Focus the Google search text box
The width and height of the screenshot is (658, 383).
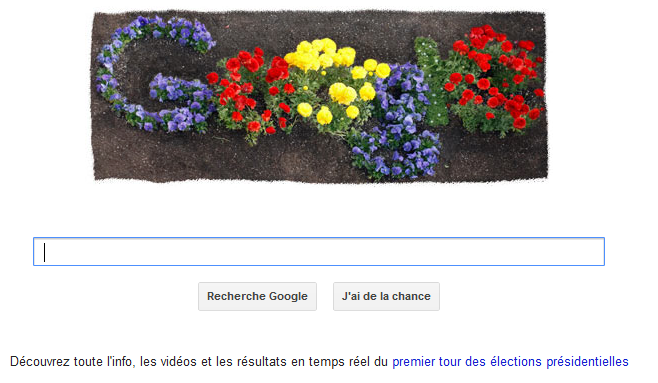(x=319, y=252)
